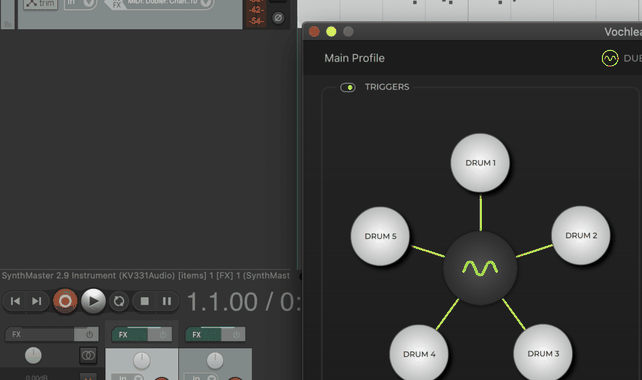The width and height of the screenshot is (642, 380).
Task: Open the track input FX button
Action: coord(115,4)
